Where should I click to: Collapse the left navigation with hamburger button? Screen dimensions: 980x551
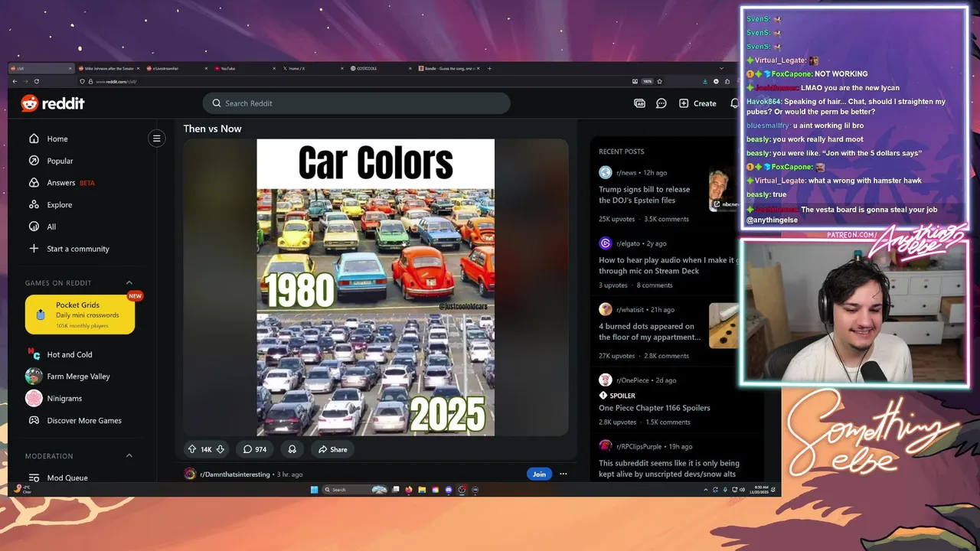point(156,139)
